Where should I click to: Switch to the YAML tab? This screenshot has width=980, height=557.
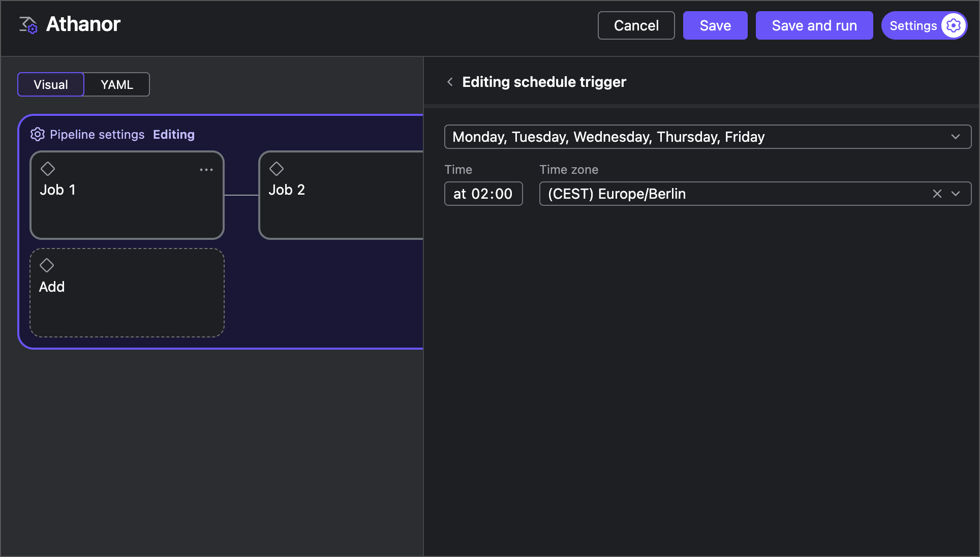click(116, 84)
